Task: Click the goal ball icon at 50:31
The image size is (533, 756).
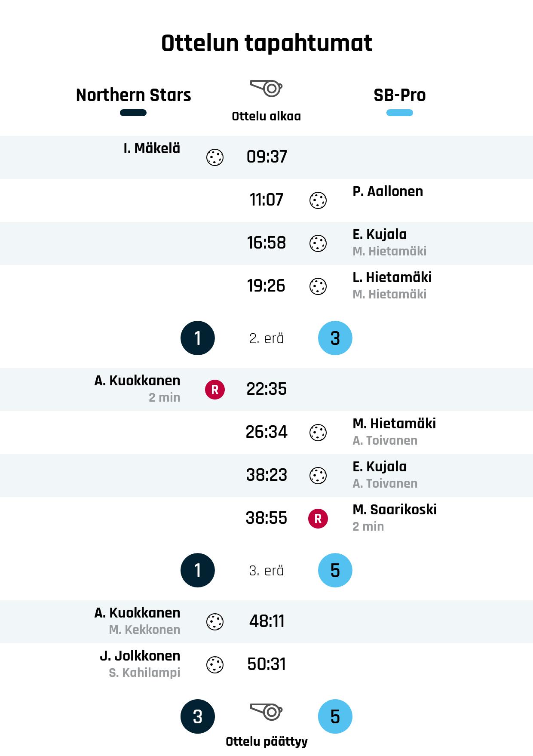Action: point(215,665)
